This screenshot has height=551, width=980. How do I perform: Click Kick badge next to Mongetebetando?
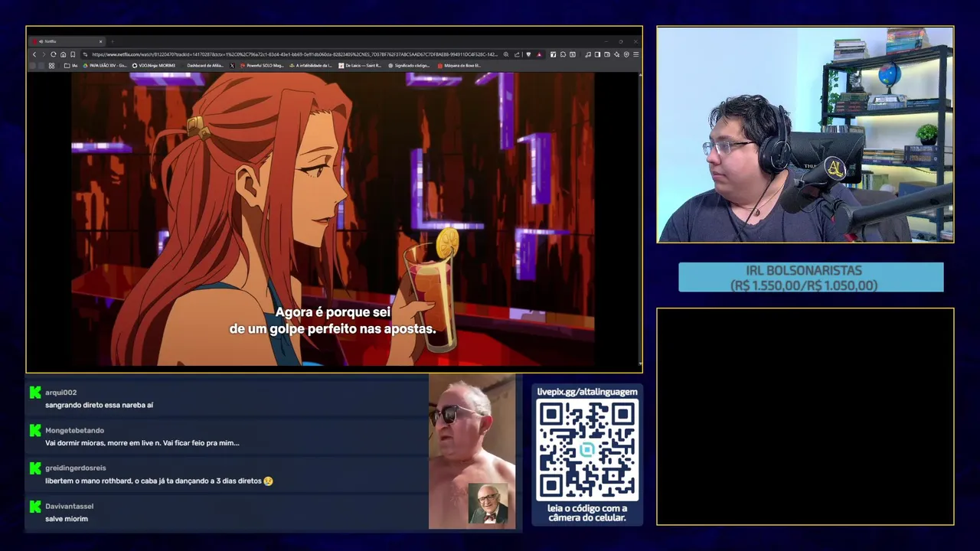[35, 430]
